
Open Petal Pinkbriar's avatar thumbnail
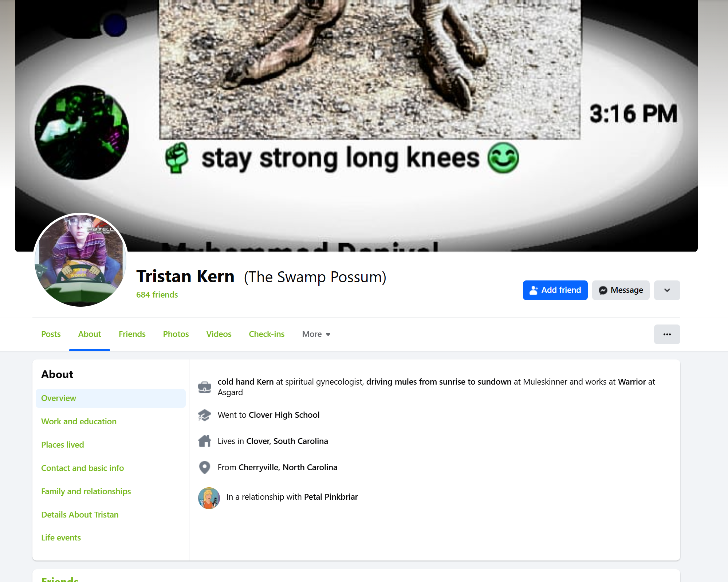(x=209, y=498)
